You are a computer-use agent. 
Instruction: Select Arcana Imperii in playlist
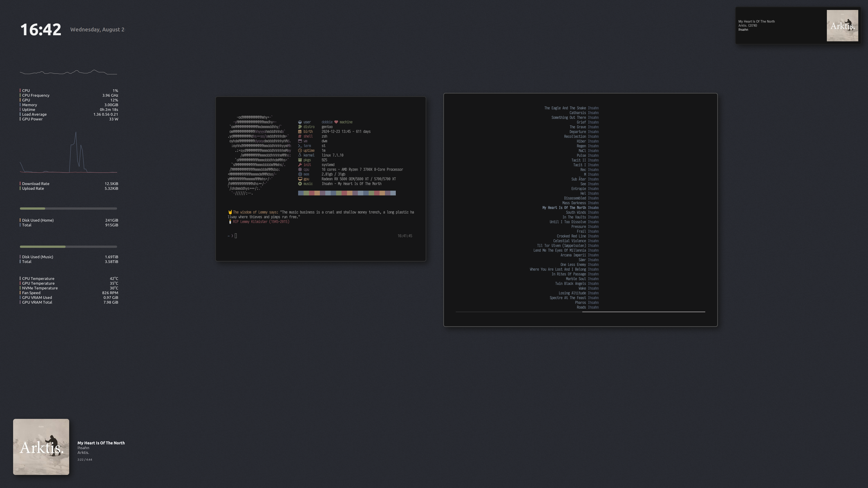[580, 255]
